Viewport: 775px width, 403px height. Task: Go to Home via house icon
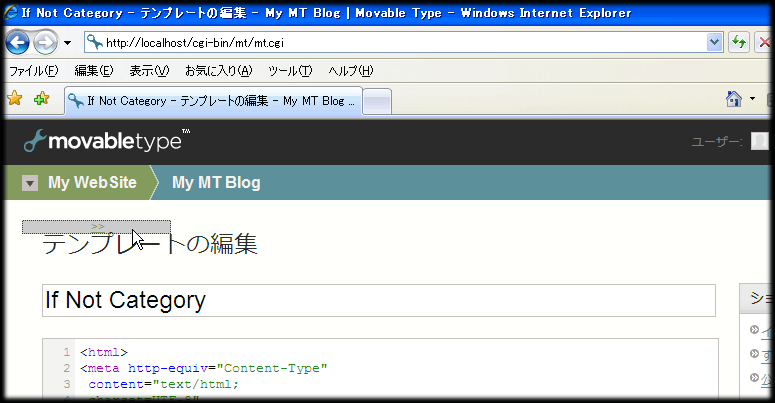pyautogui.click(x=733, y=99)
